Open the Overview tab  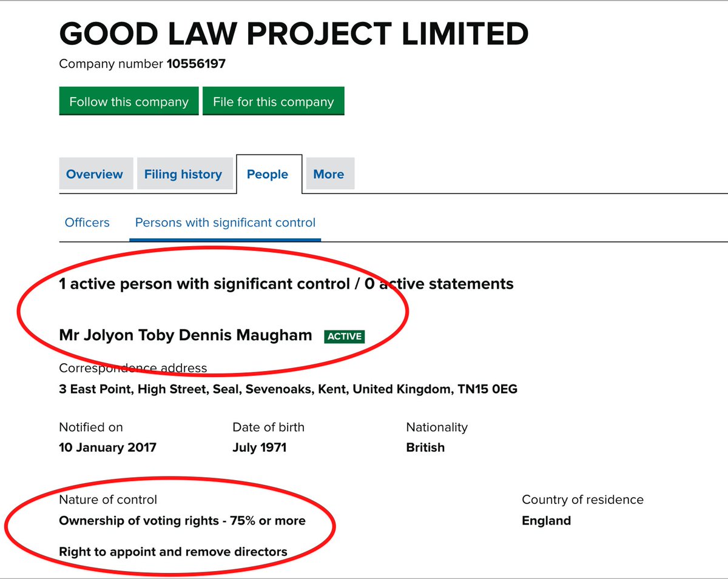pyautogui.click(x=95, y=174)
